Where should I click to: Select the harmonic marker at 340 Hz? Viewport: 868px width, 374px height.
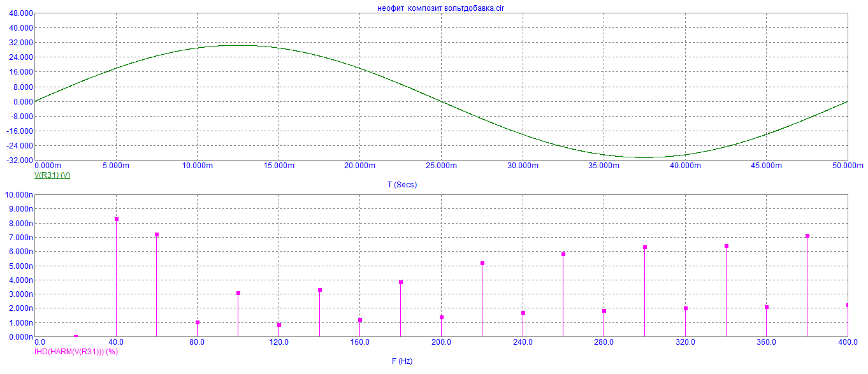click(727, 246)
